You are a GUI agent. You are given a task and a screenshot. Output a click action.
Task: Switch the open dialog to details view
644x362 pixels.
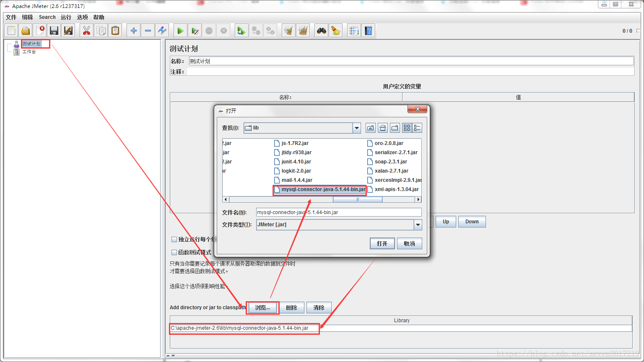tap(417, 128)
